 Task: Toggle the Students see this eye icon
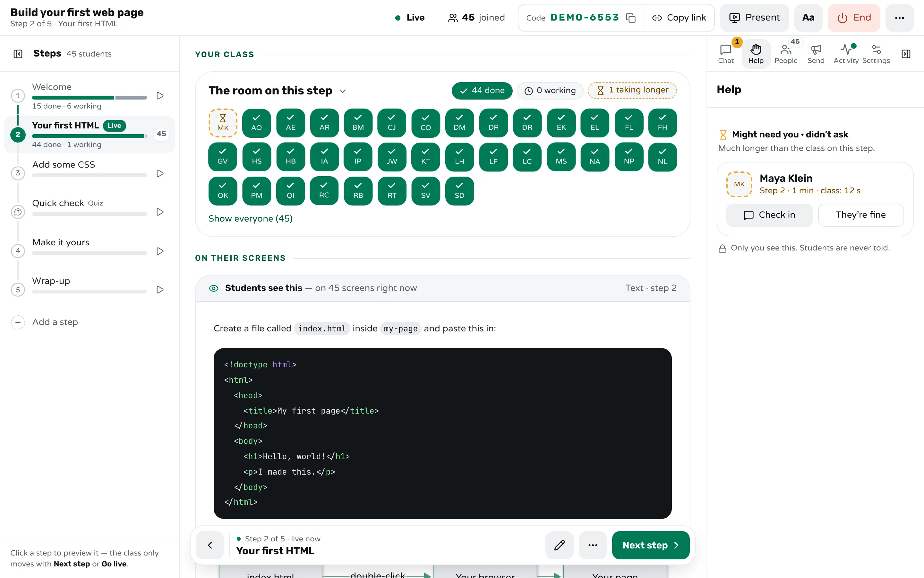pyautogui.click(x=214, y=288)
